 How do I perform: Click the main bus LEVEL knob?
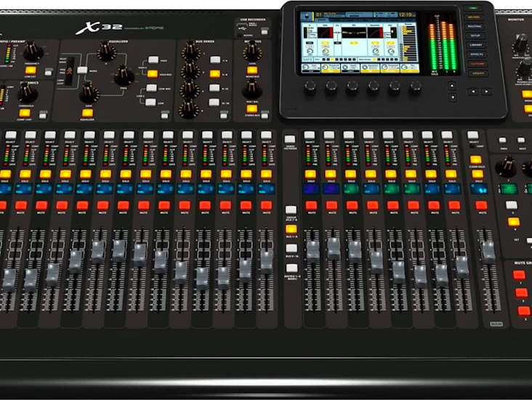(252, 52)
